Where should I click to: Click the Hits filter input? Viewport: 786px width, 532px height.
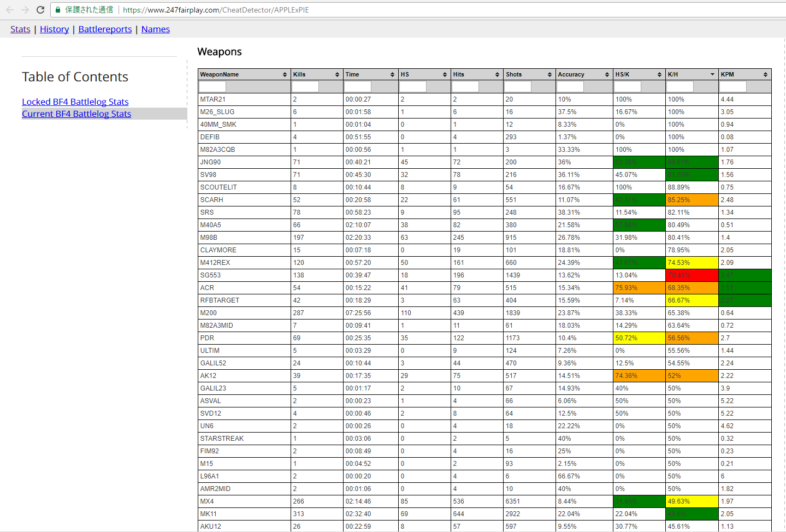pyautogui.click(x=465, y=86)
